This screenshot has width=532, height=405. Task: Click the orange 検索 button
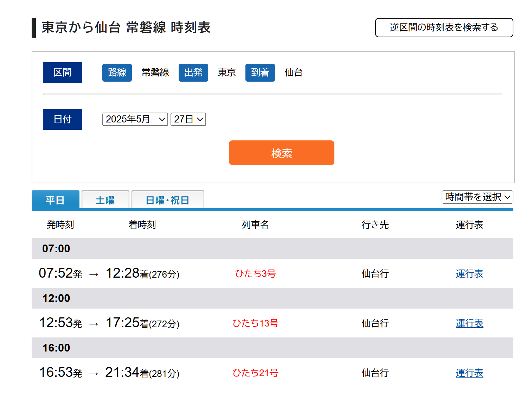click(x=281, y=153)
